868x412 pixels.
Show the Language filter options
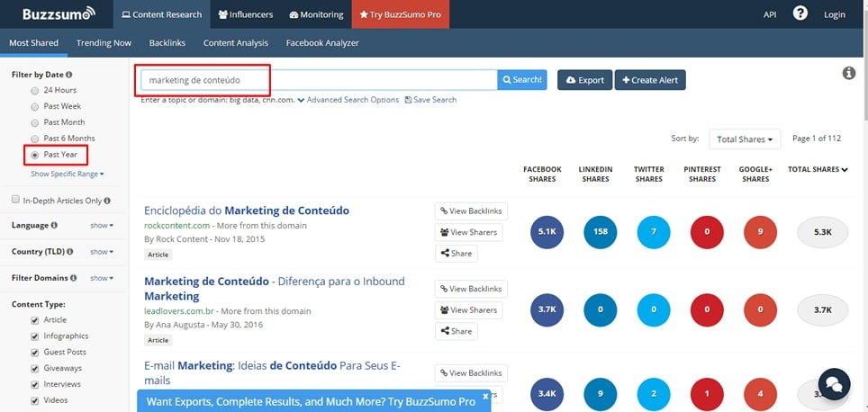tap(102, 226)
